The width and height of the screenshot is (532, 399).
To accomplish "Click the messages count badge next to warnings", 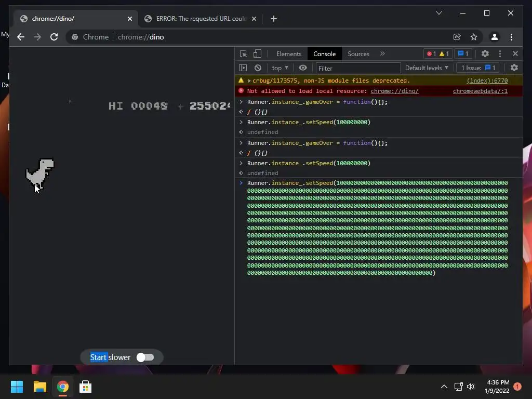I will tap(463, 54).
